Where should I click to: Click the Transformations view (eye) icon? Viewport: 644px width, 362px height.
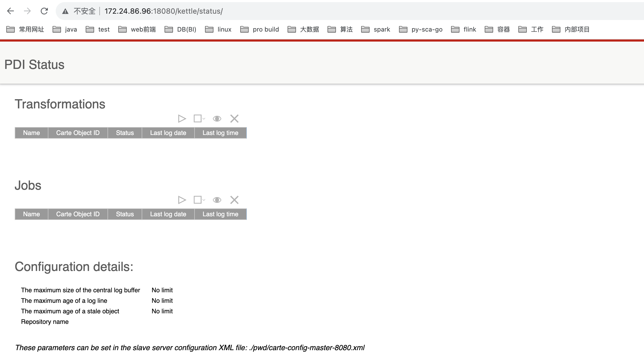point(217,119)
